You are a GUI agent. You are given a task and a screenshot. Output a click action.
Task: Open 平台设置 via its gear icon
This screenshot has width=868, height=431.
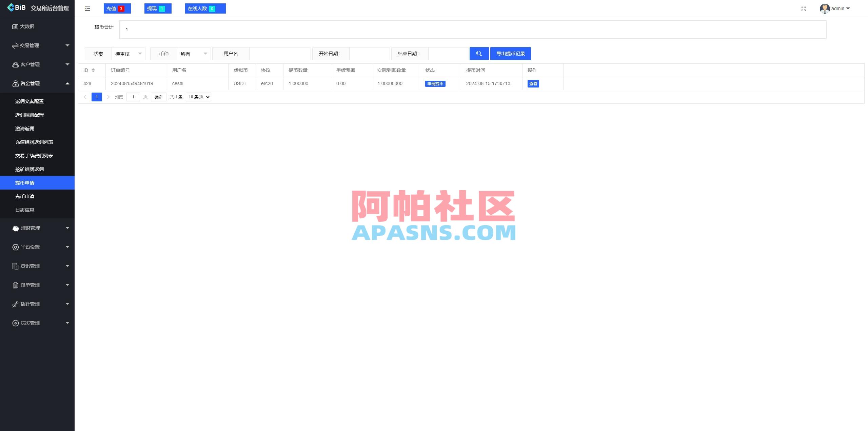click(15, 247)
